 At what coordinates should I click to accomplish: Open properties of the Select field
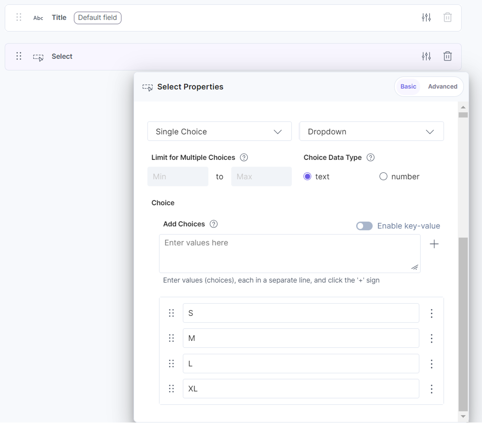(x=426, y=56)
